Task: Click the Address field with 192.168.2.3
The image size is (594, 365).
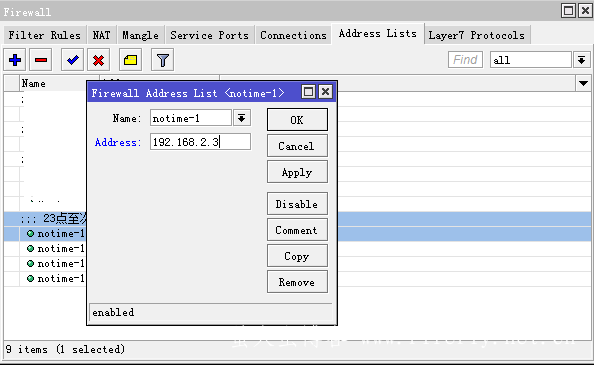Action: (x=200, y=142)
